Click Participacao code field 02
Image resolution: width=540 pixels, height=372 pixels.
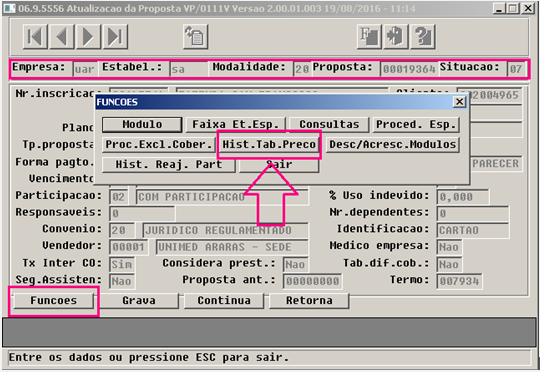click(x=118, y=197)
